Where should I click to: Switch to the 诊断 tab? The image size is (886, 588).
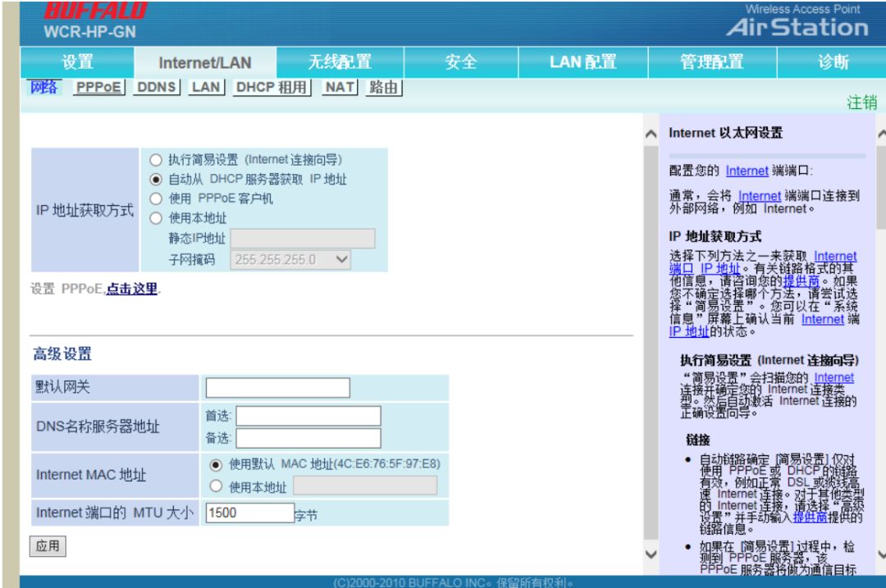click(832, 62)
